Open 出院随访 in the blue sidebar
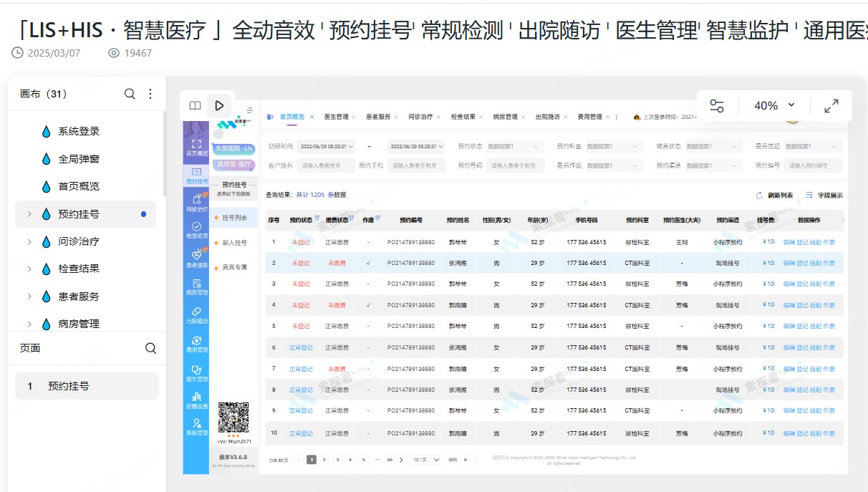Viewport: 868px width, 492px height. click(197, 316)
